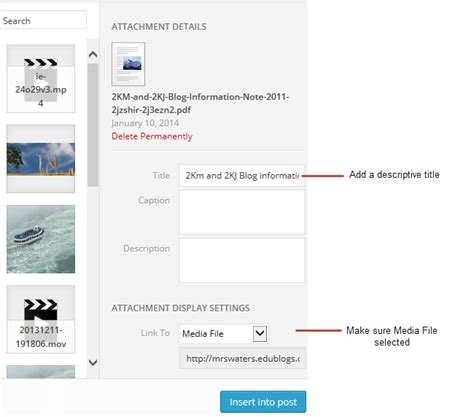Viewport: 474px width, 417px height.
Task: Click into the Title text field
Action: [x=242, y=175]
